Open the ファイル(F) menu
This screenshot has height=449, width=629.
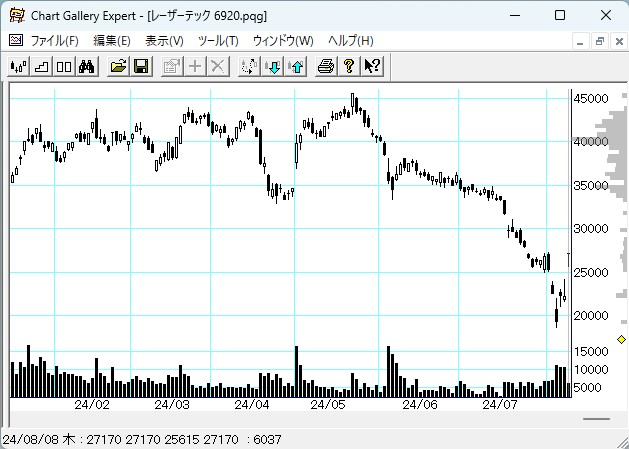coord(54,41)
